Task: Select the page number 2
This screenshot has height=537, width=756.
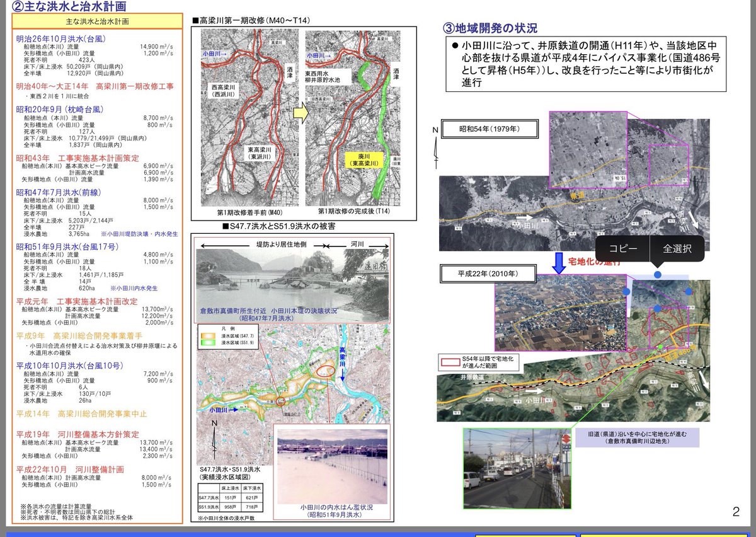Action: [736, 512]
